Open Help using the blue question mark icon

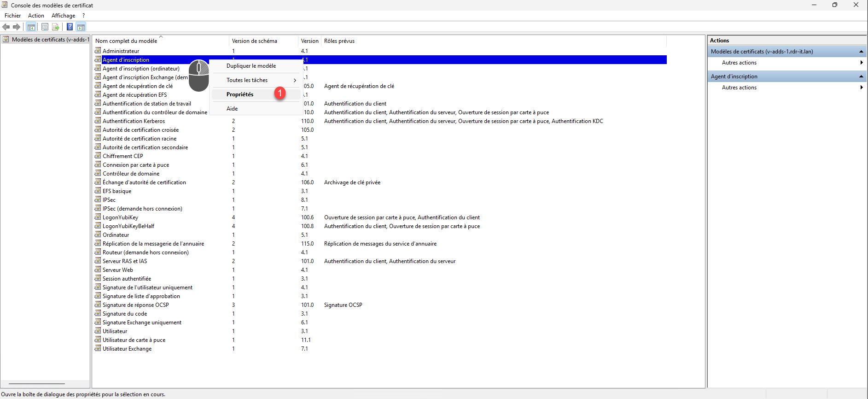tap(70, 27)
